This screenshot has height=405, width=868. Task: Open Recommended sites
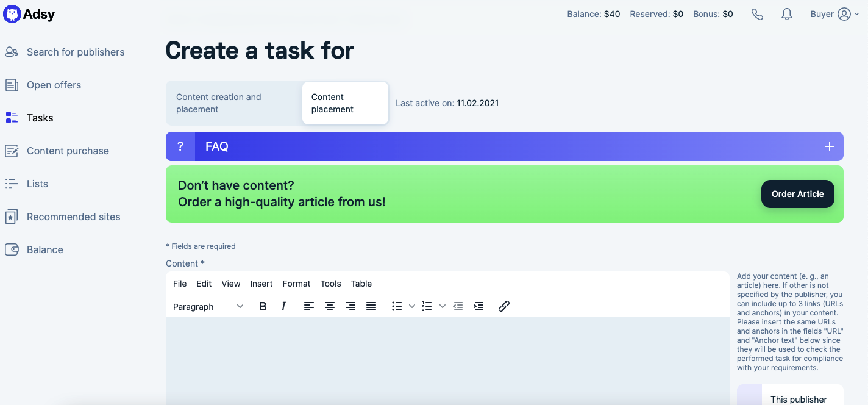coord(74,217)
